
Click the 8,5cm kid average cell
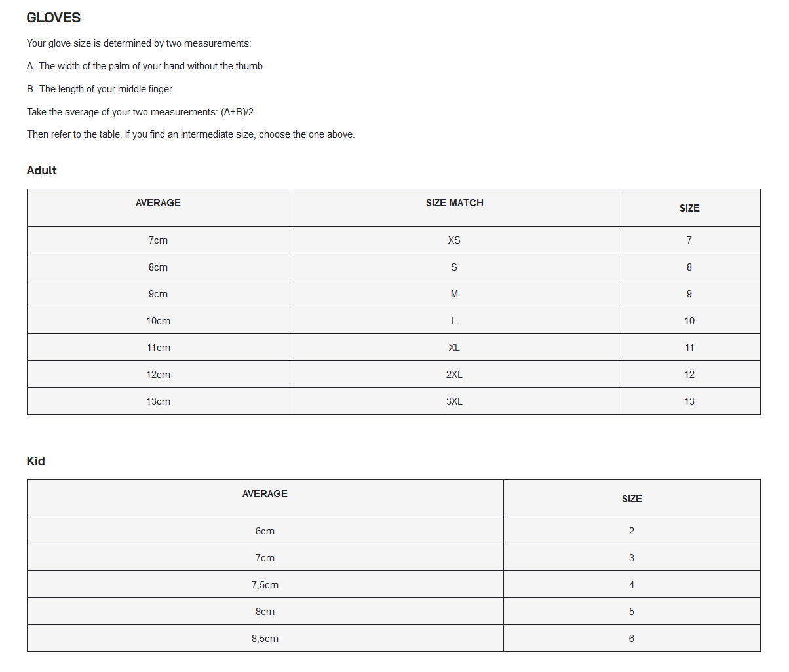click(x=265, y=639)
